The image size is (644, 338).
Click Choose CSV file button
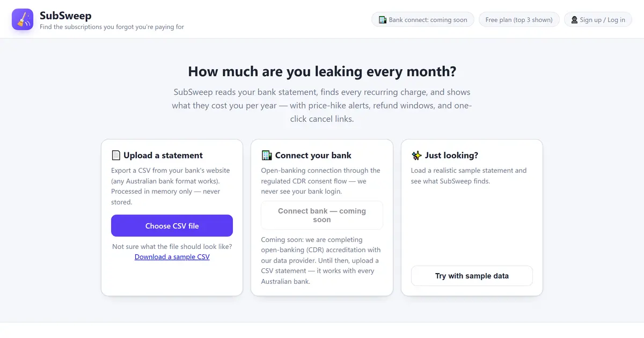tap(172, 226)
